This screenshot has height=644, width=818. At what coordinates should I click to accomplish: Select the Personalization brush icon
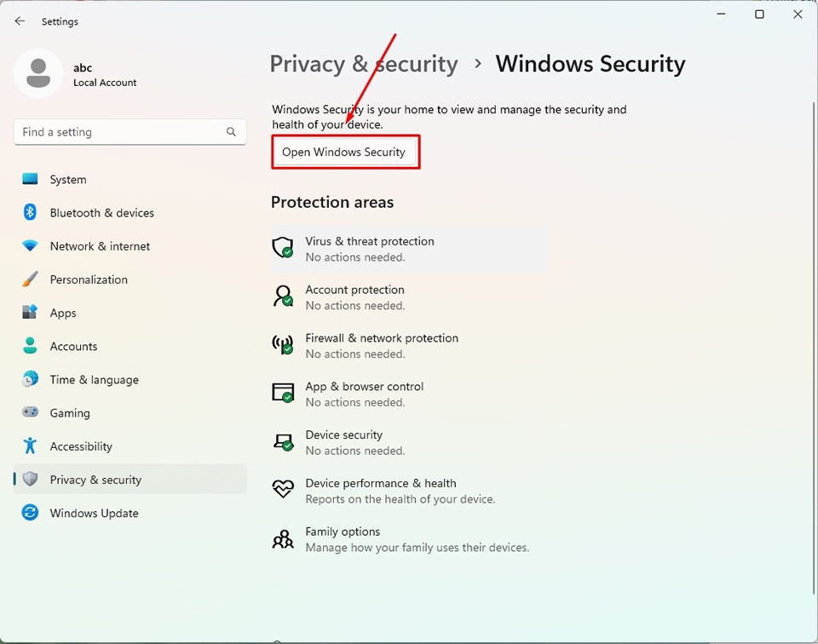tap(29, 279)
